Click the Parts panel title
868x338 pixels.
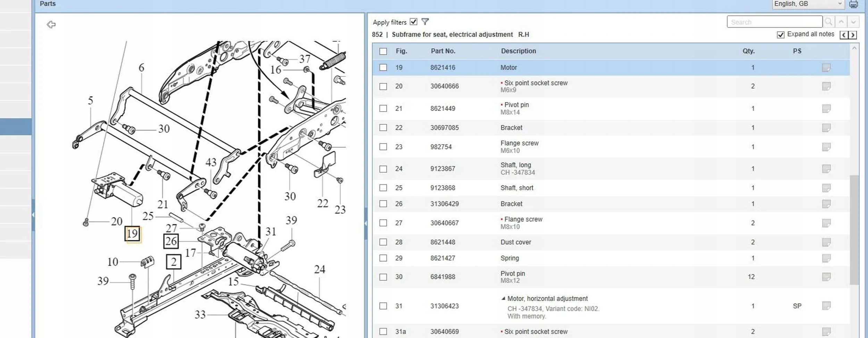click(x=48, y=4)
